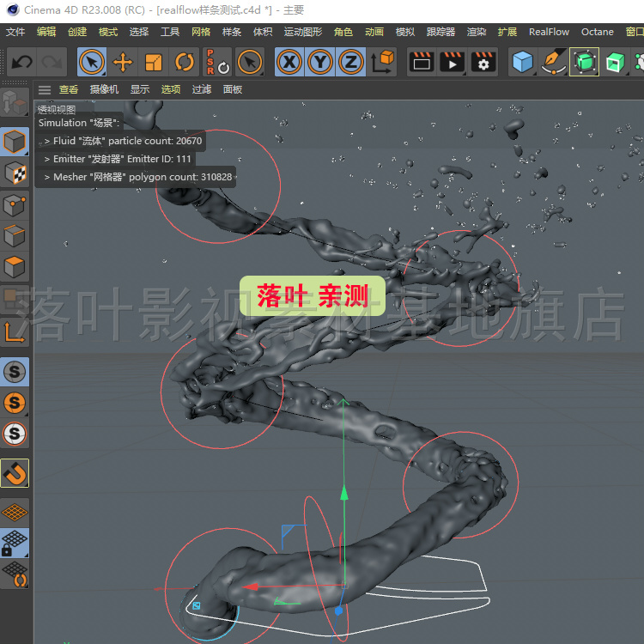Open the 体积 menu

[263, 32]
